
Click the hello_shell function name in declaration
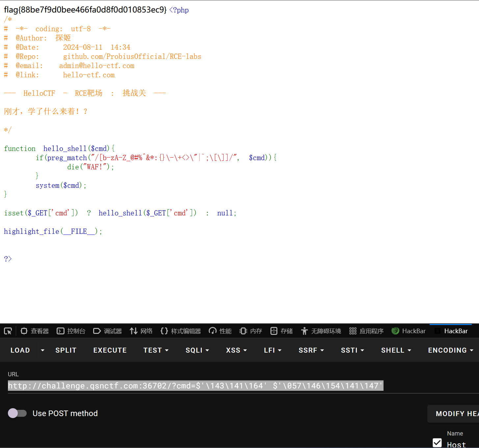coord(65,149)
